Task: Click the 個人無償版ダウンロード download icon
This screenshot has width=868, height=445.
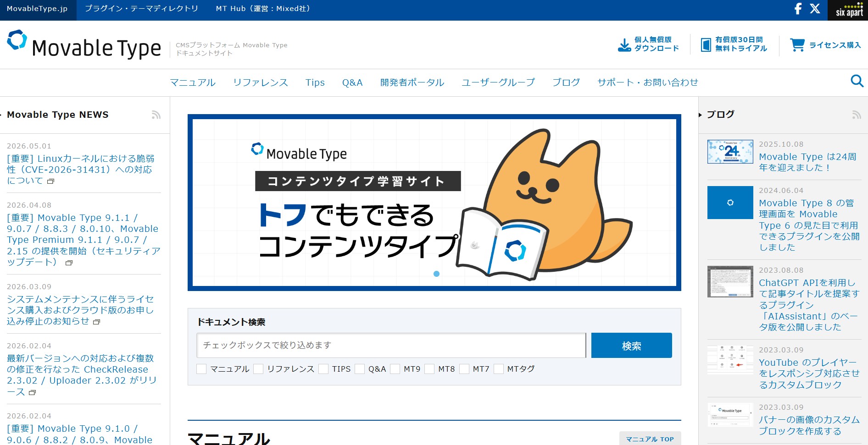Action: click(x=624, y=44)
